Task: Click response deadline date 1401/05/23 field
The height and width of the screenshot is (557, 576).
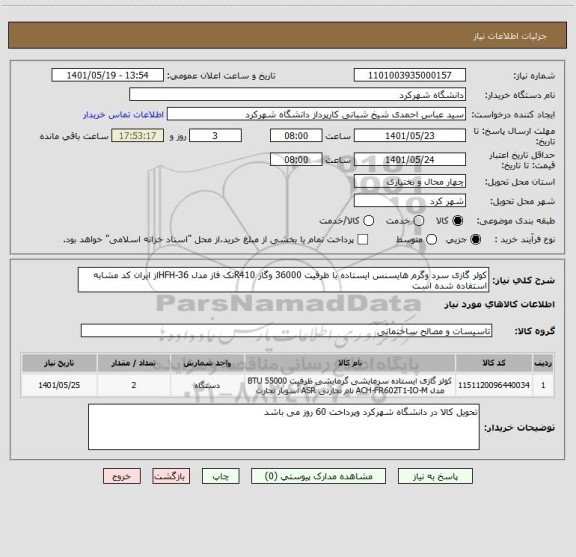Action: click(410, 136)
